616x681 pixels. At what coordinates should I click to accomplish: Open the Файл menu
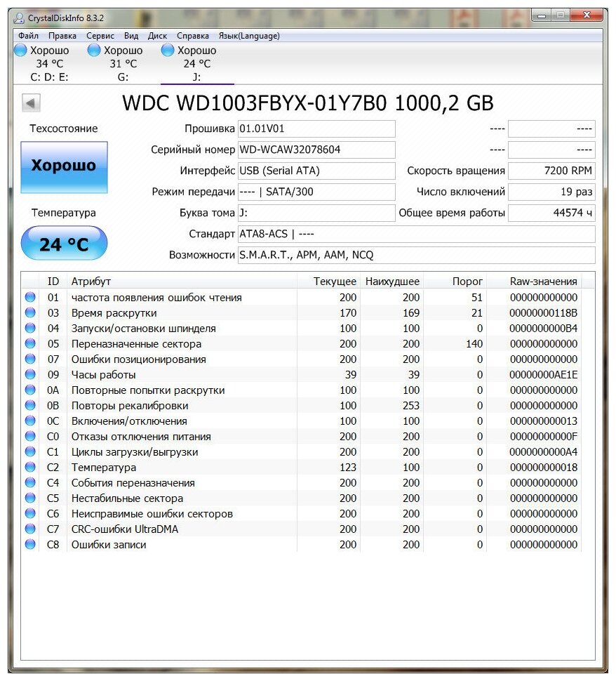point(28,36)
